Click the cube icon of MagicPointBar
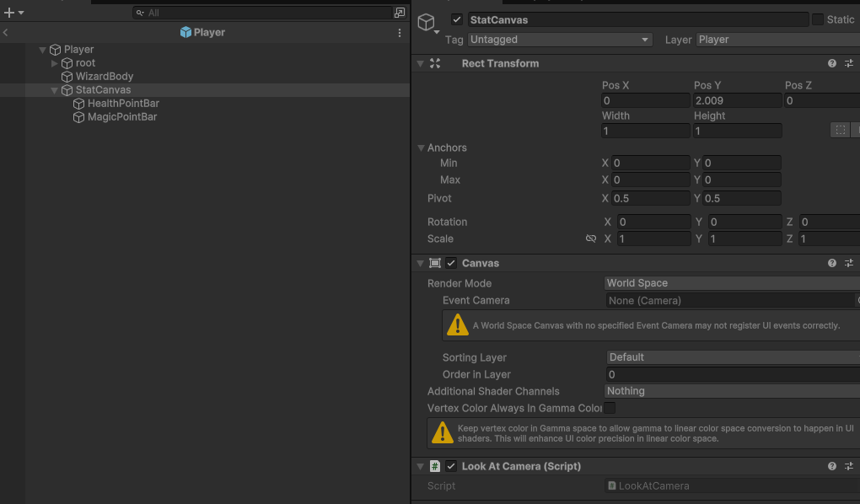860x504 pixels. click(x=79, y=117)
